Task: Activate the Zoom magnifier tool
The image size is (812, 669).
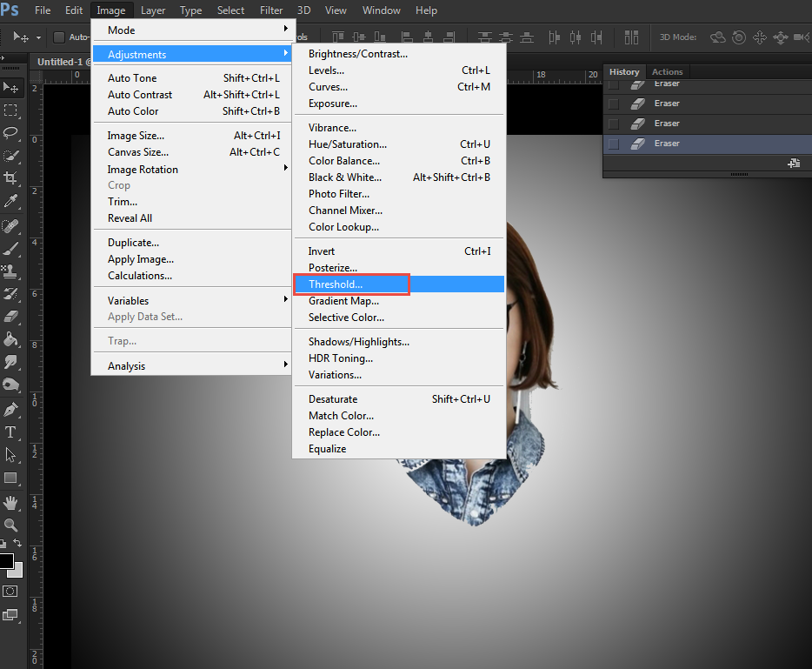Action: click(11, 525)
